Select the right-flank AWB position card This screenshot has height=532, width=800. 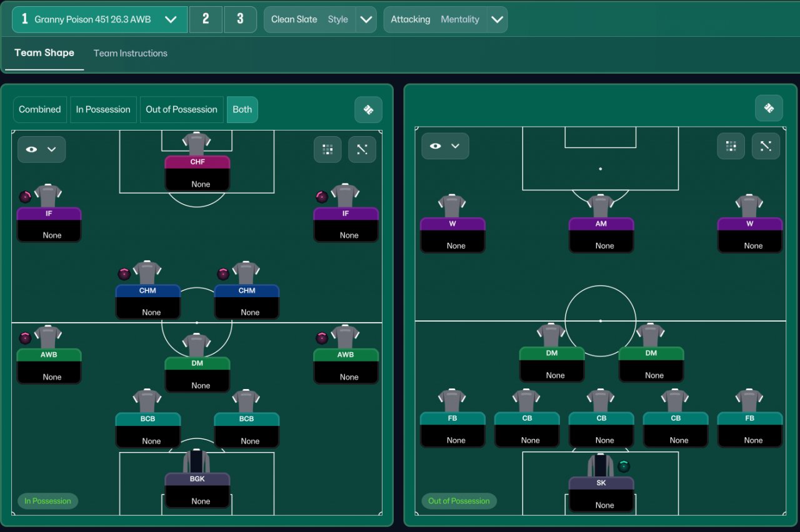(346, 366)
